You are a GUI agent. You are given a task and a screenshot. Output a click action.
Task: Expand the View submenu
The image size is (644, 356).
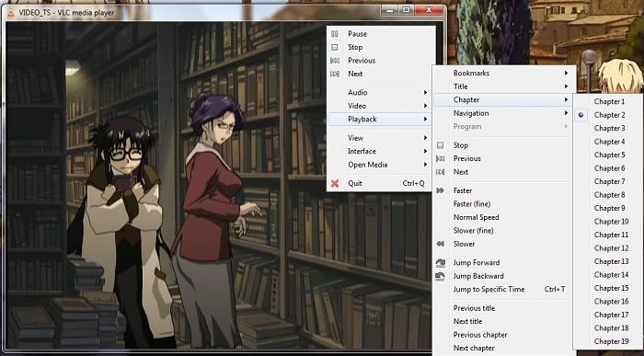tap(379, 138)
